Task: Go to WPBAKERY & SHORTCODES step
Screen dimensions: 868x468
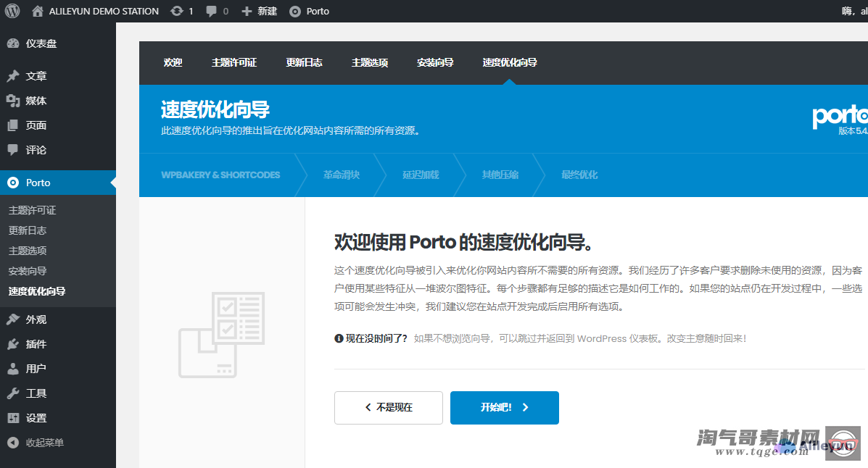Action: [220, 175]
